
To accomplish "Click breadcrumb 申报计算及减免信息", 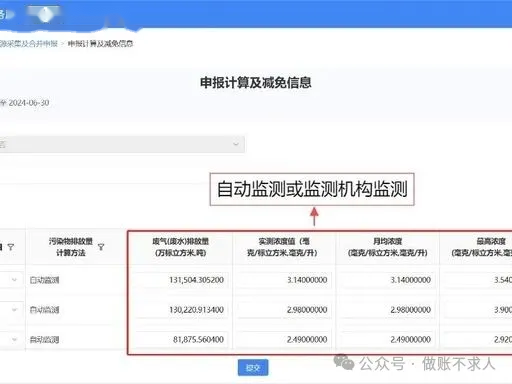I will (101, 44).
